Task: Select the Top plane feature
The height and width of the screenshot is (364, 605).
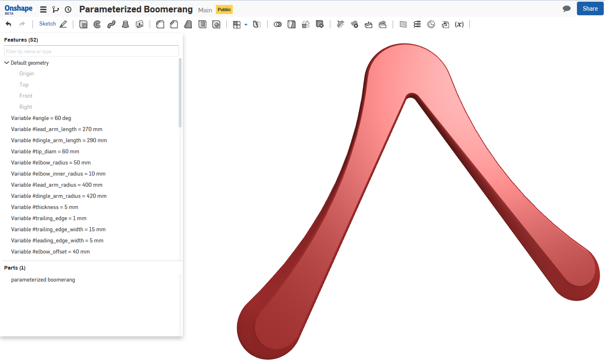Action: pyautogui.click(x=24, y=85)
